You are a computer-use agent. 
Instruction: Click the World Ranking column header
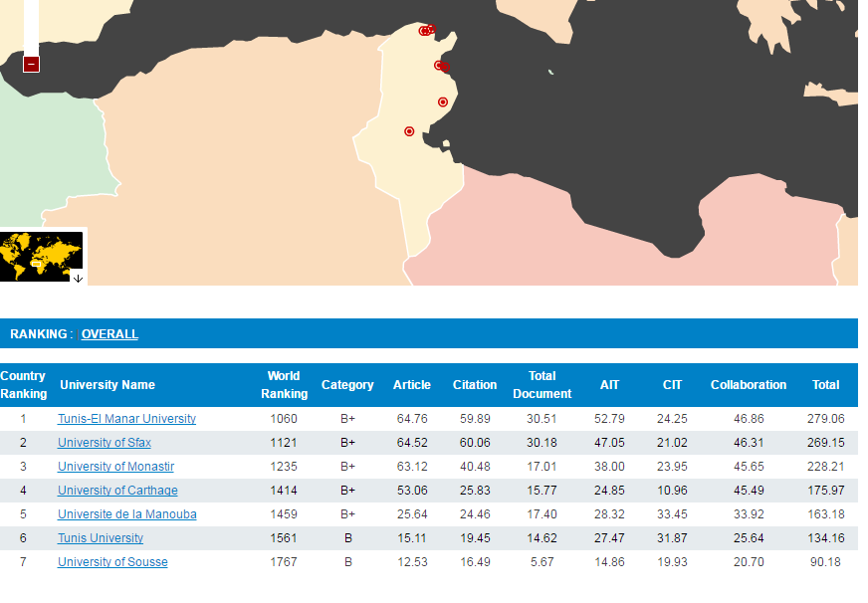[284, 385]
